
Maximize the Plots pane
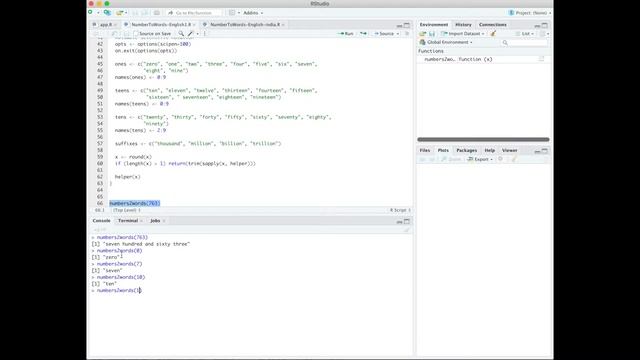pos(545,151)
